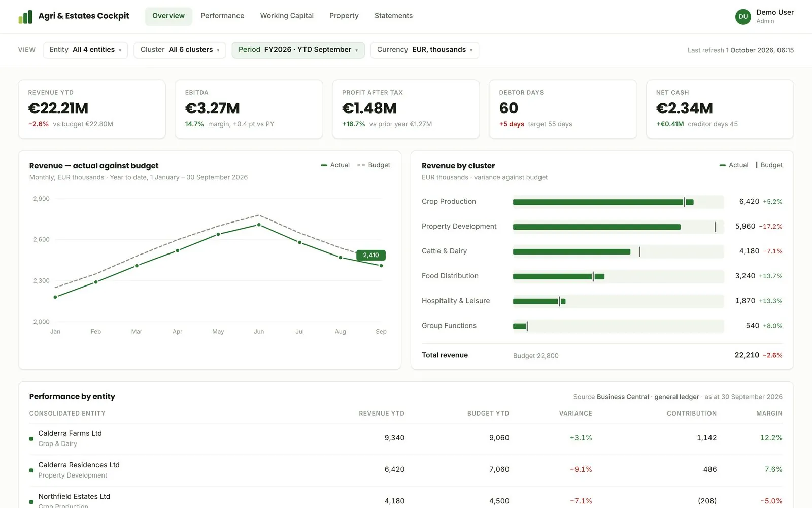812x508 pixels.
Task: Open the Calderra Residences Ltd row
Action: coord(405,470)
